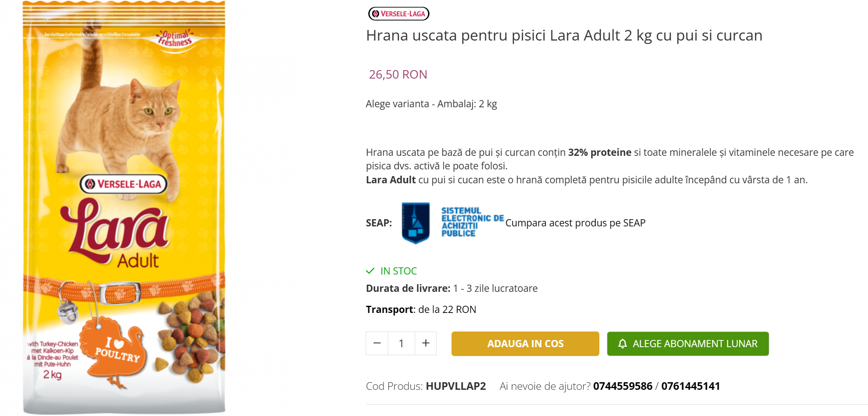The image size is (868, 416).
Task: Click the 26,50 RON price
Action: tap(398, 74)
